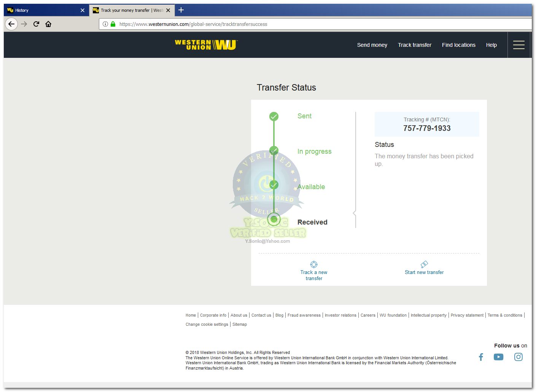Click the Received step circle marker
The width and height of the screenshot is (536, 392).
click(274, 219)
